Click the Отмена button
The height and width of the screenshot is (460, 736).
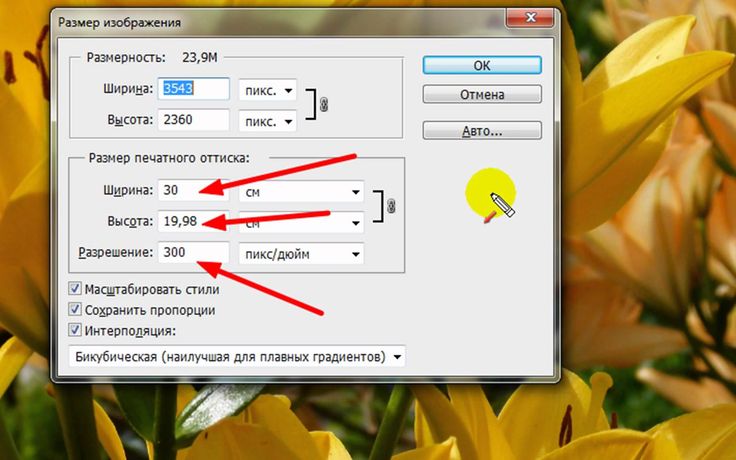[482, 94]
